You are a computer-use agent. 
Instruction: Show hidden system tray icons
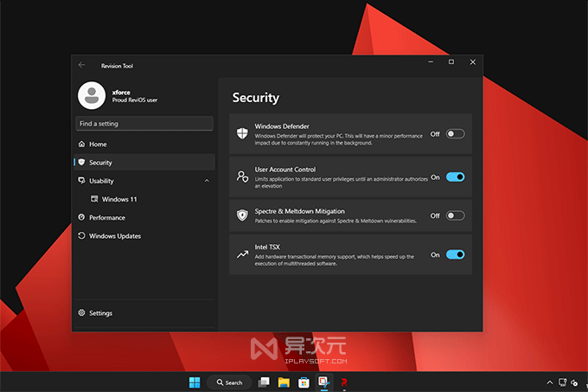(549, 382)
